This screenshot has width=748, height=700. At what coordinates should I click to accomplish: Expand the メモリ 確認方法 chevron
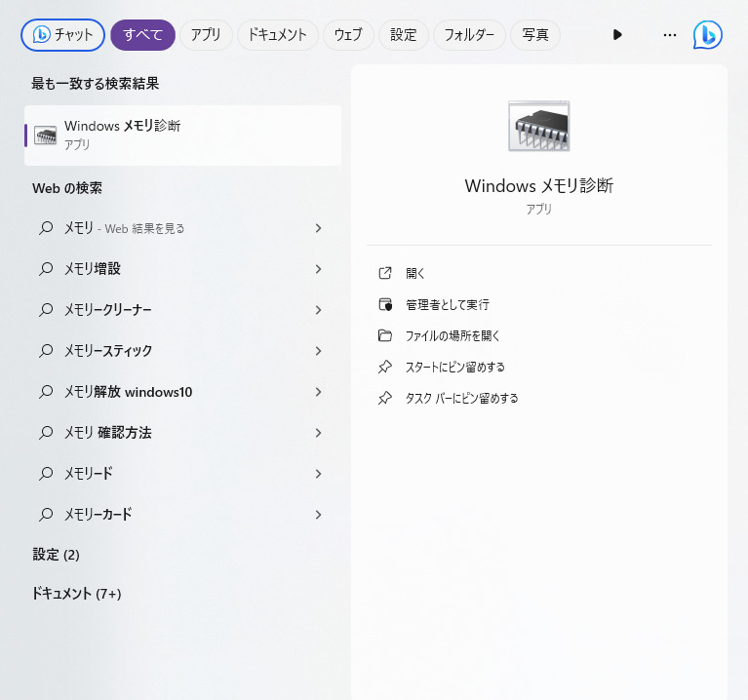[318, 433]
